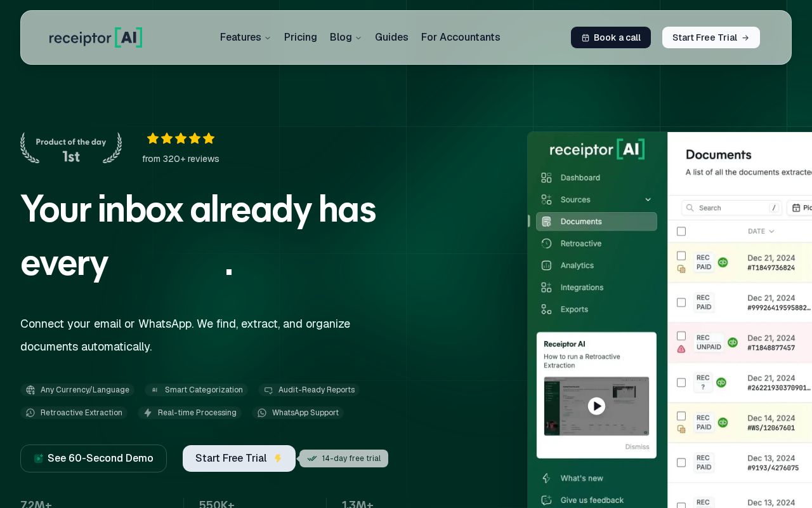Click the hero Start Free Trial button with bolt

(239, 458)
